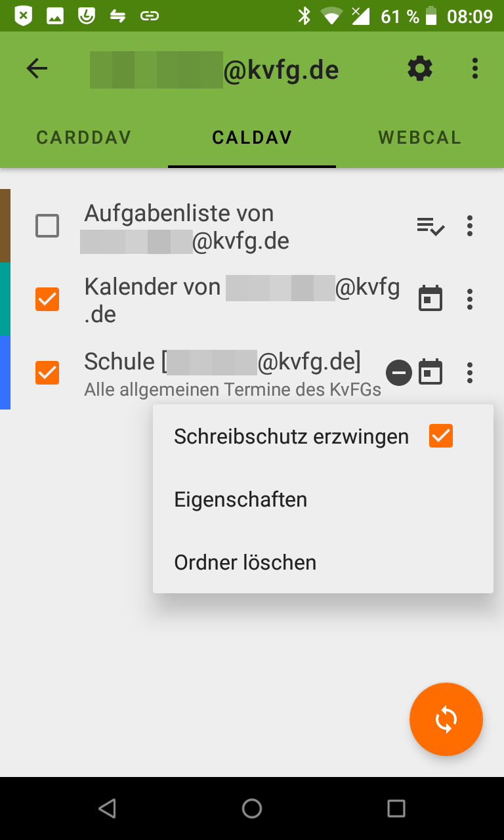Screen dimensions: 504x840
Task: Tap Android home navigation button
Action: (x=252, y=808)
